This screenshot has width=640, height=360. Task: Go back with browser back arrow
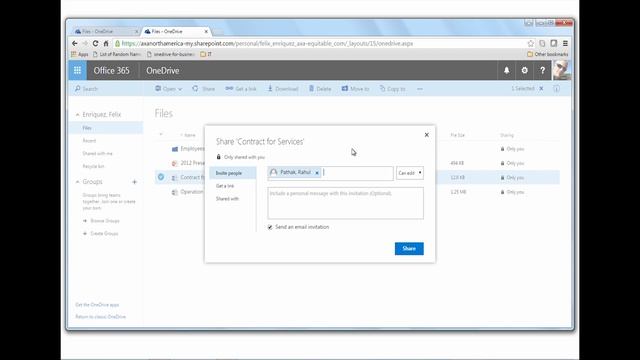coord(75,43)
